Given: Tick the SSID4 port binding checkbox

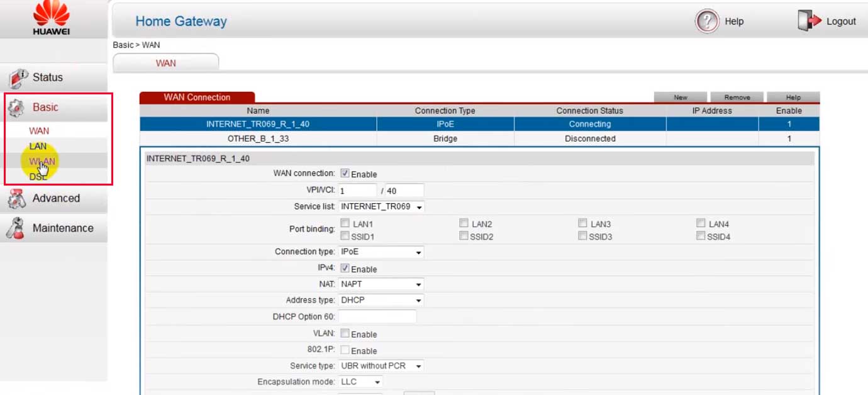Looking at the screenshot, I should (701, 236).
